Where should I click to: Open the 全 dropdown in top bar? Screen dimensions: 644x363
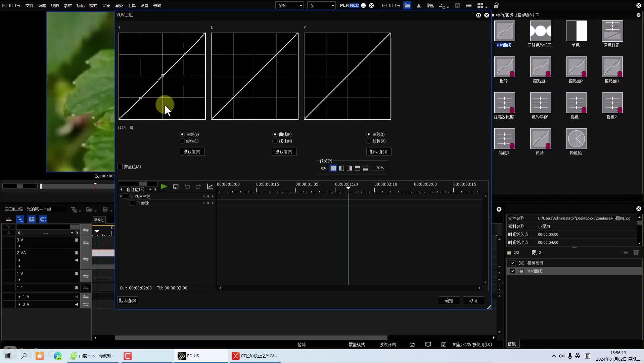(x=321, y=5)
